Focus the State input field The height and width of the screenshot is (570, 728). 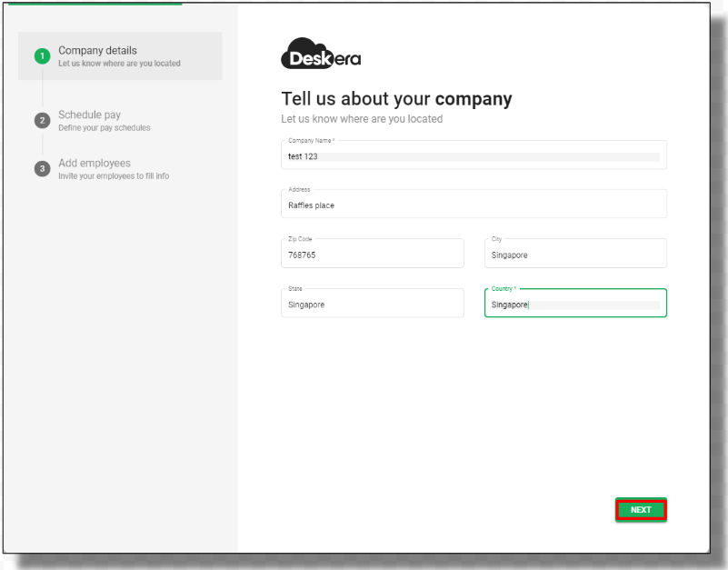373,304
